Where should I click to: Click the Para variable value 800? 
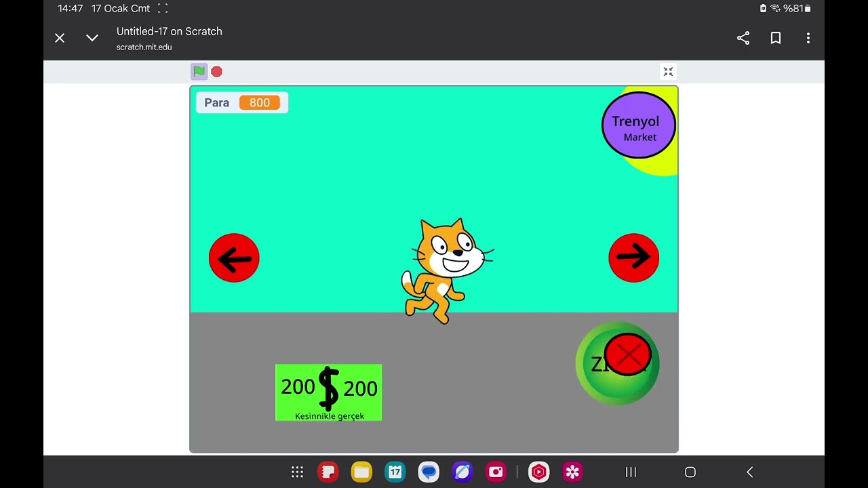coord(260,102)
